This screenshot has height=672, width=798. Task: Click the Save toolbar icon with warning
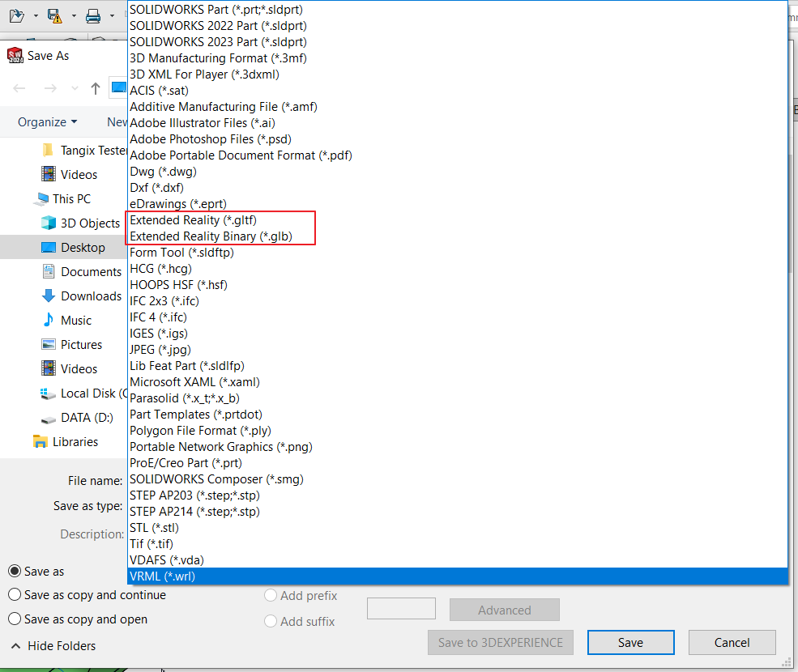(x=54, y=15)
